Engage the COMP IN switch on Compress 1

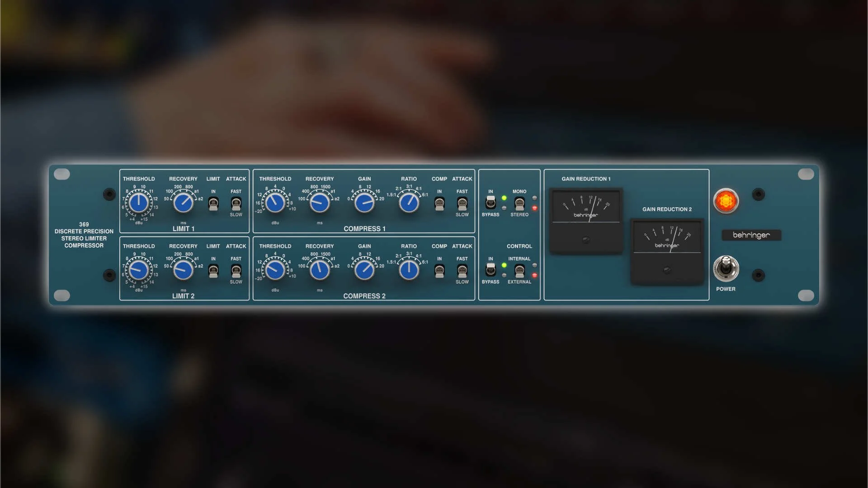(439, 204)
